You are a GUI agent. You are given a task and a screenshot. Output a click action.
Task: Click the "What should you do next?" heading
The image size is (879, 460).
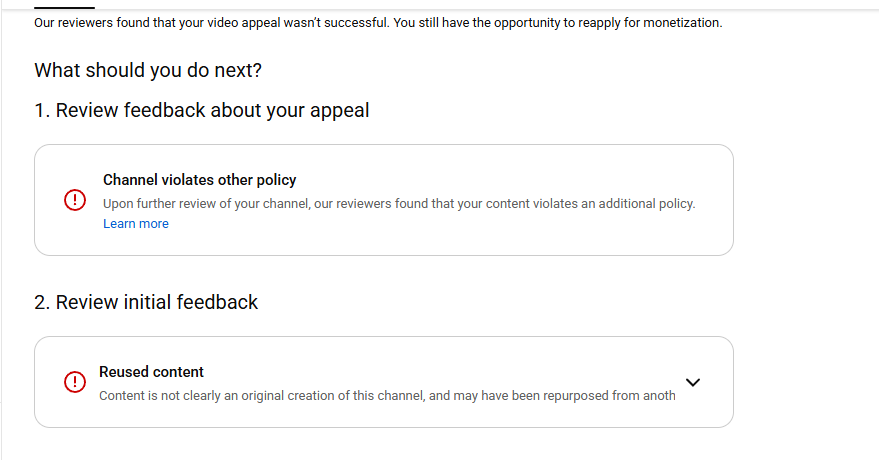pos(148,71)
